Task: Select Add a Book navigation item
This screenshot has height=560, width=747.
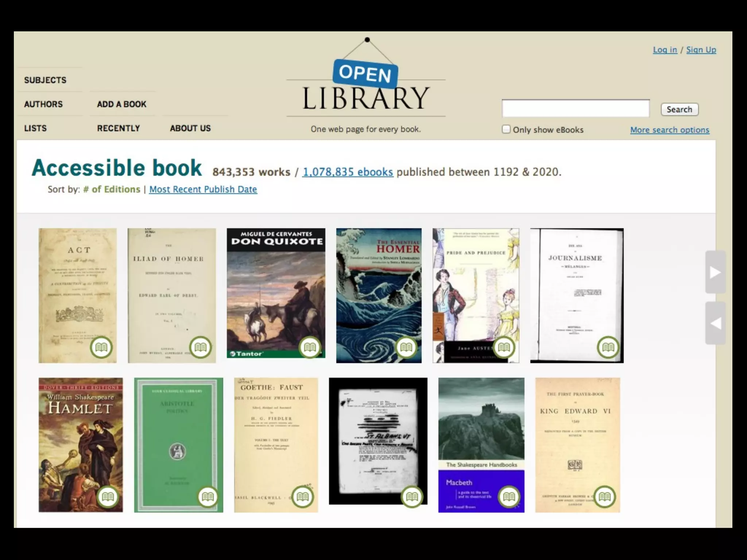Action: (x=121, y=104)
